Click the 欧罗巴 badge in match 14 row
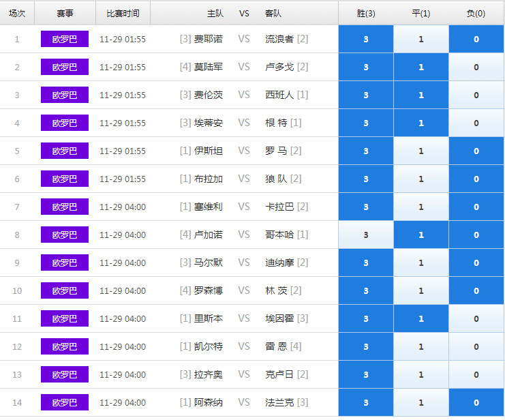Viewport: 505px width, 420px height. point(65,402)
